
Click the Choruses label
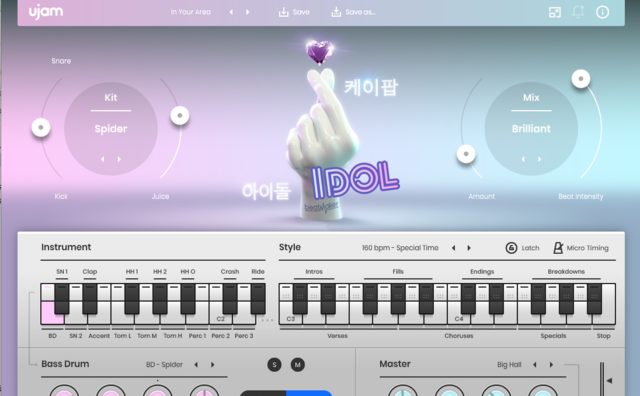point(459,336)
